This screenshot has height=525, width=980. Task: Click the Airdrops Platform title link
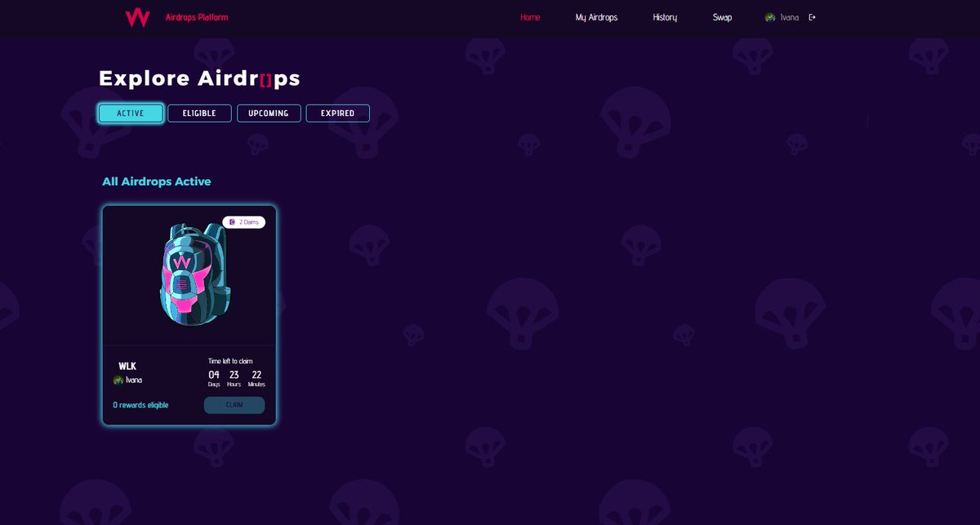pos(197,17)
